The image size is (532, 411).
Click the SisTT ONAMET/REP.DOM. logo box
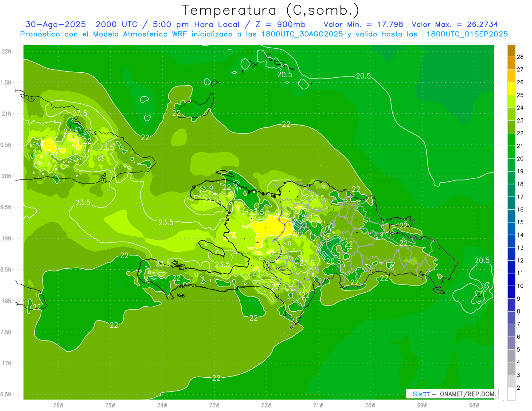[x=452, y=394]
